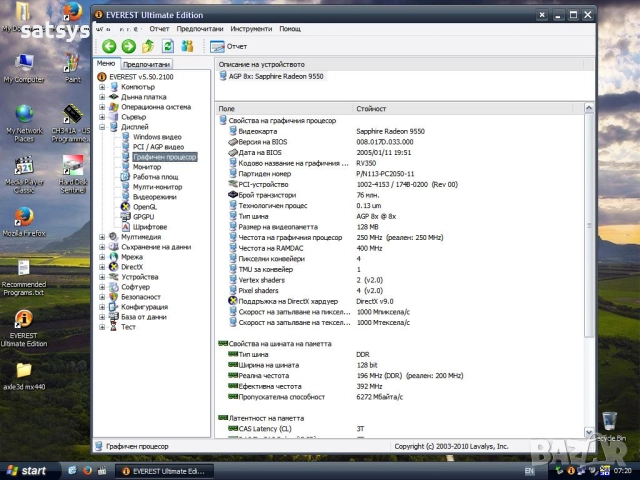Screen dimensions: 640x480
Task: Open the Предпочитани menu in menu bar
Action: pos(200,29)
